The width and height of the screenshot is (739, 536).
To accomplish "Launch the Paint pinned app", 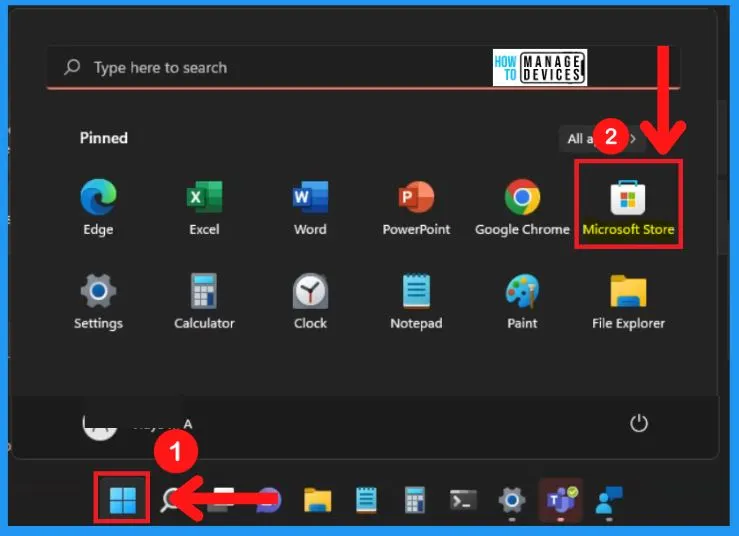I will click(x=522, y=301).
